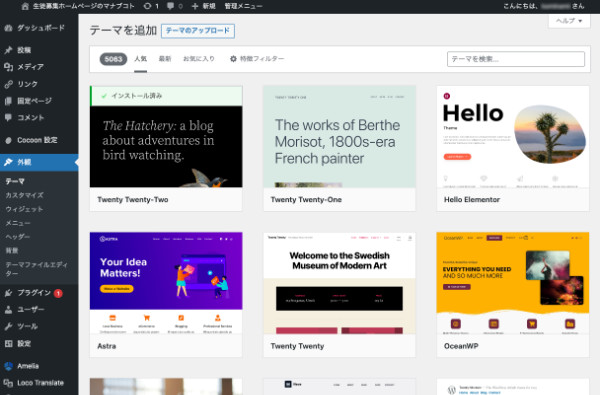The height and width of the screenshot is (395, 600).
Task: Click the 5063 theme count badge
Action: tap(113, 59)
